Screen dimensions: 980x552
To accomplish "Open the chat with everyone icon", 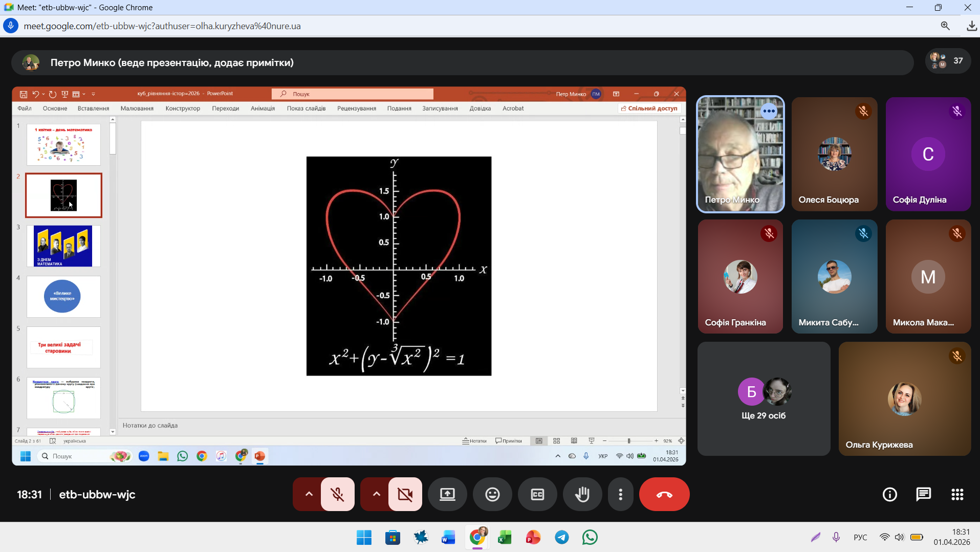I will pyautogui.click(x=923, y=494).
